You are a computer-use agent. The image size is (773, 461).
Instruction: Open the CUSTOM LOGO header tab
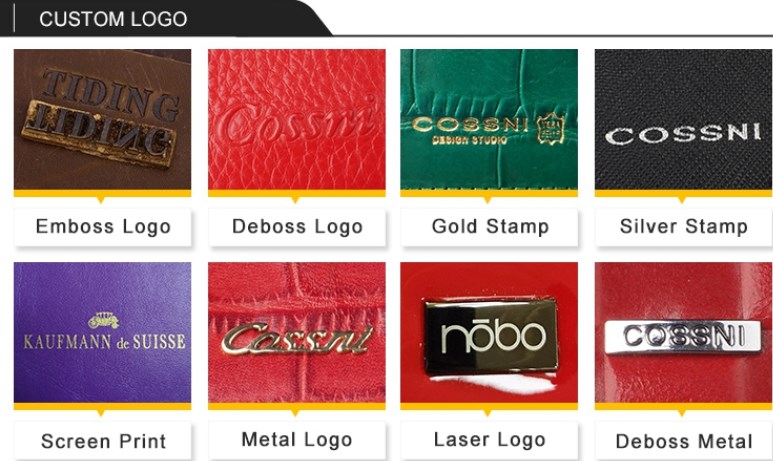pyautogui.click(x=113, y=19)
